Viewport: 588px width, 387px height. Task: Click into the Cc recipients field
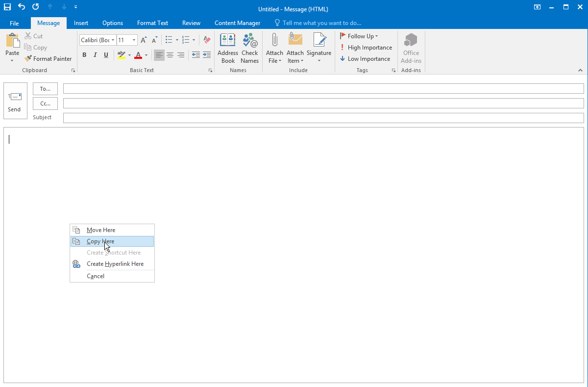click(x=323, y=103)
